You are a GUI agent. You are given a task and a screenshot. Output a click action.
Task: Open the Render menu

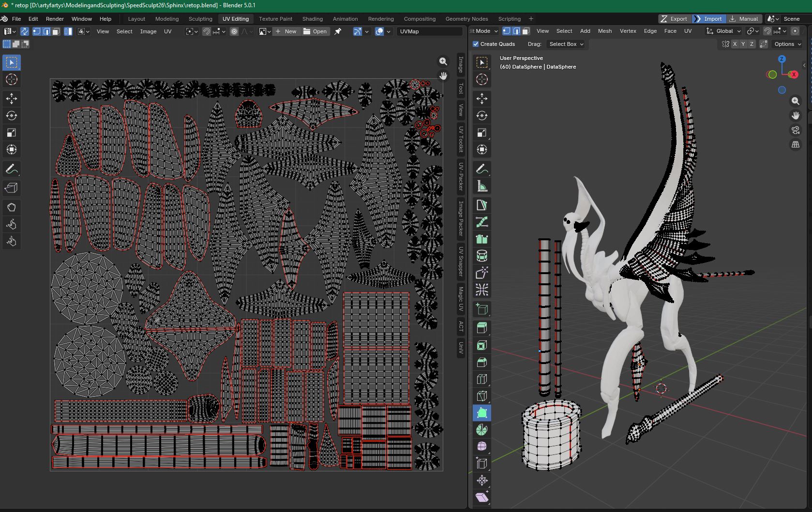(x=55, y=19)
